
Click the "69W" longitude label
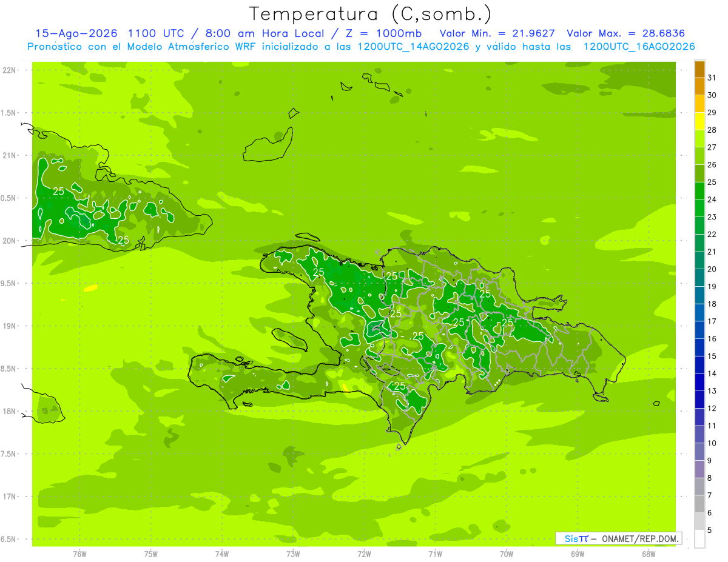tap(578, 554)
